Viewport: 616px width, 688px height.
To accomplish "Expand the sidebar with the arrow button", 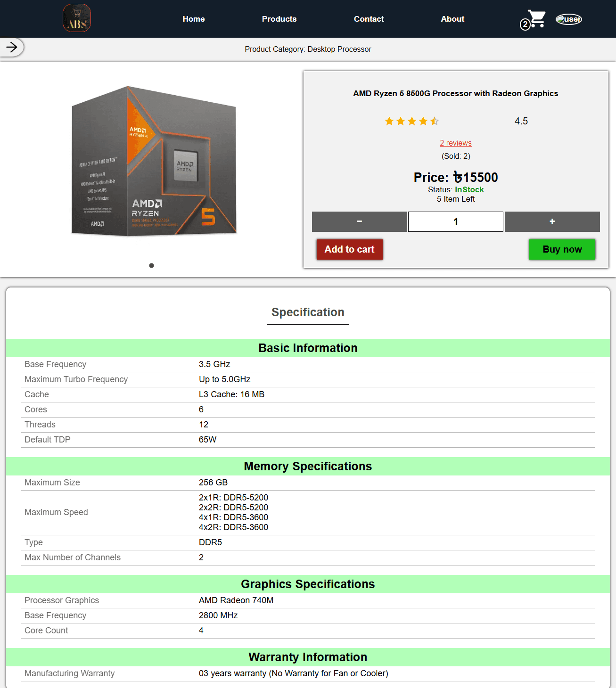I will point(12,47).
